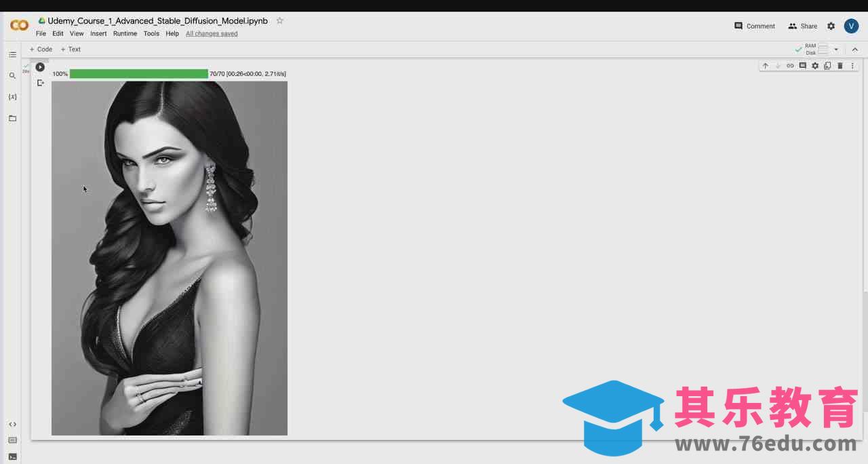Open cell editor settings gear
This screenshot has width=868, height=464.
815,66
